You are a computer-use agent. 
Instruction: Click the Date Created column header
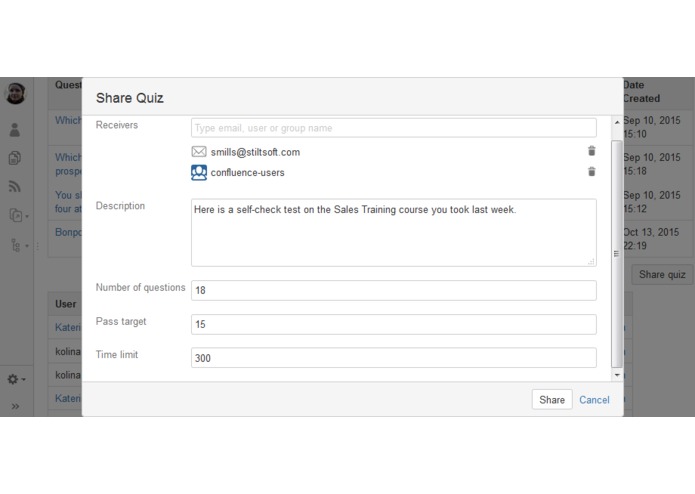(x=642, y=92)
